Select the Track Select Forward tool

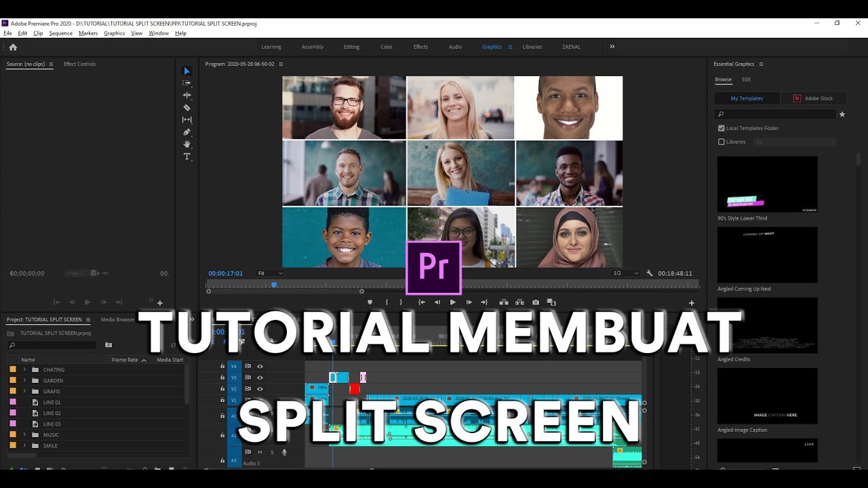tap(187, 83)
